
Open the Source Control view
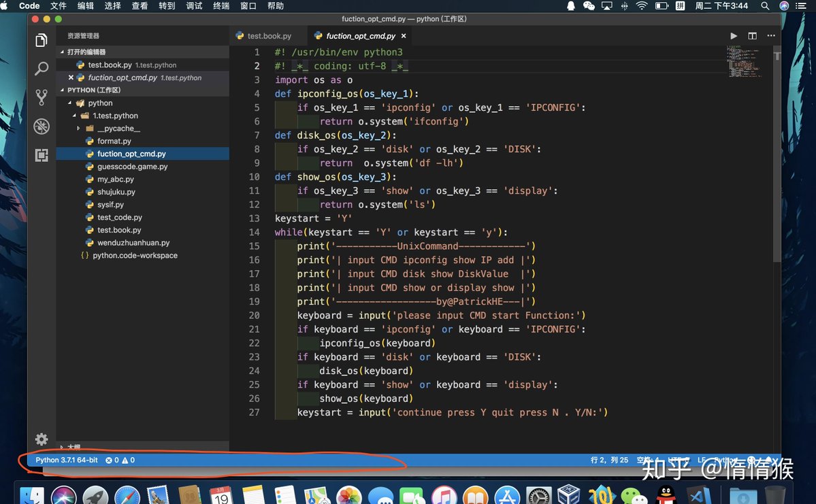[41, 97]
